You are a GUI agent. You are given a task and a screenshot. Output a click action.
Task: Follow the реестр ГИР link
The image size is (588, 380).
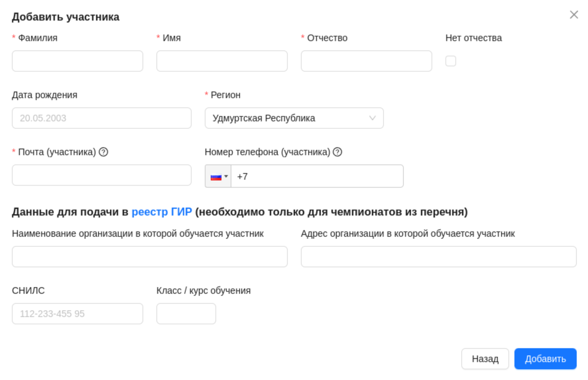162,212
